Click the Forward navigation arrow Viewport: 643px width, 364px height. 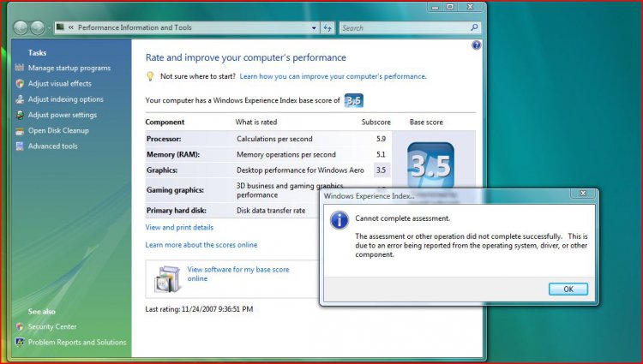(38, 28)
